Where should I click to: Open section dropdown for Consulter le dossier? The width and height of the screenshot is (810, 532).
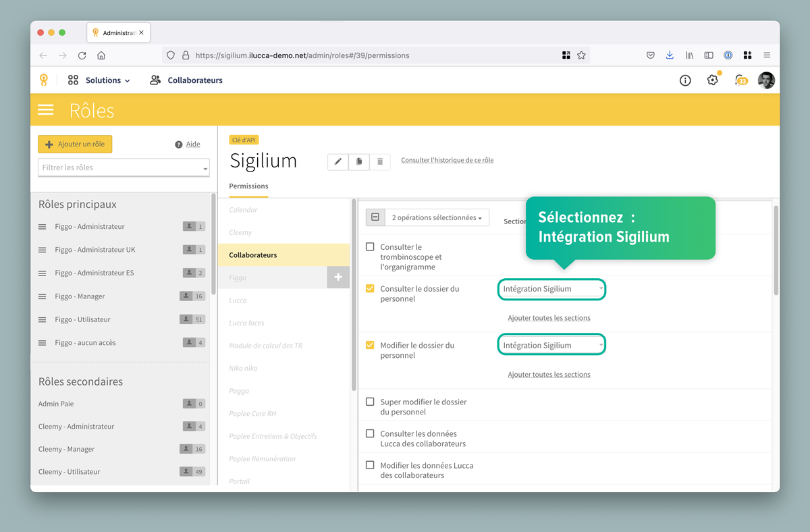(x=552, y=289)
